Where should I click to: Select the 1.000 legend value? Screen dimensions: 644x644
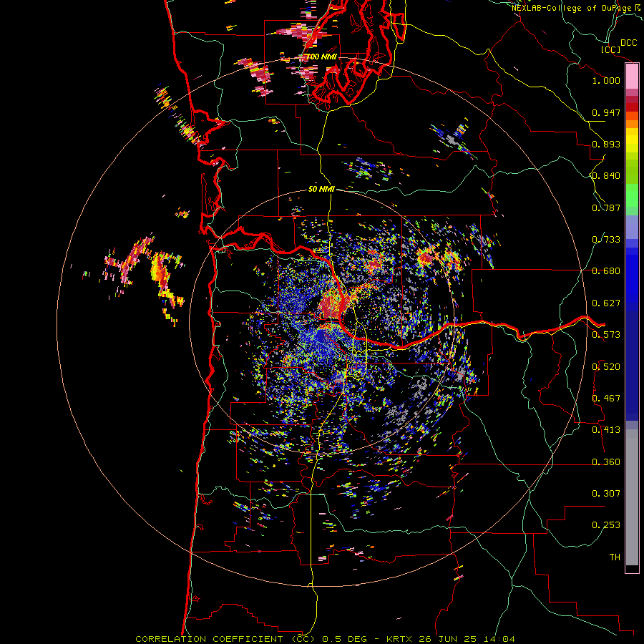tap(606, 80)
